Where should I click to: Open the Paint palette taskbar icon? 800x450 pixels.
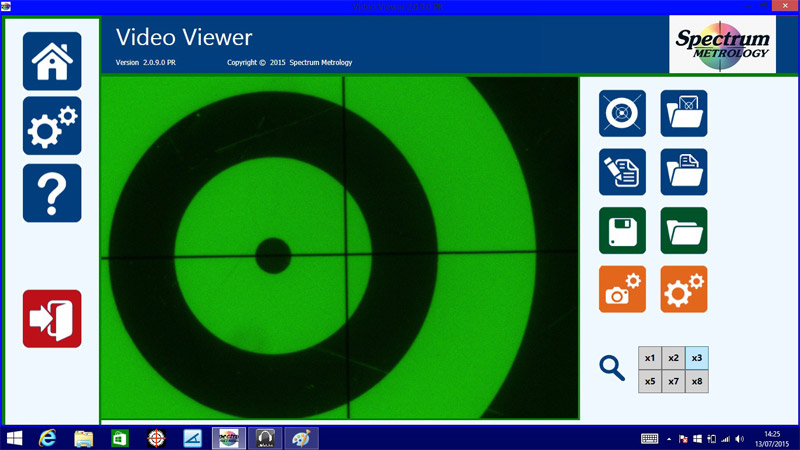[x=301, y=438]
